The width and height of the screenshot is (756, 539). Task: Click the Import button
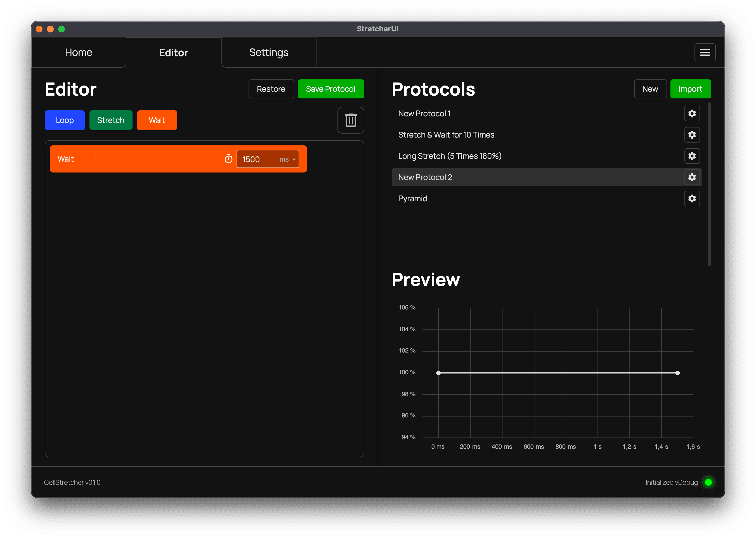[690, 89]
